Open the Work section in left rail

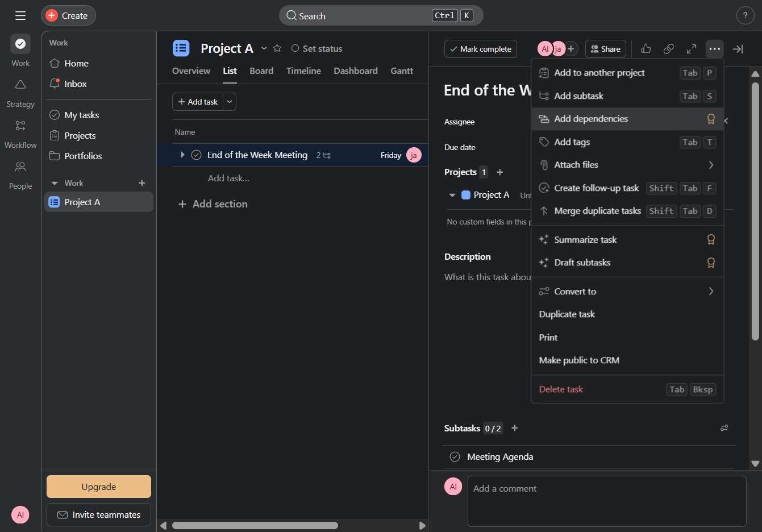click(20, 51)
